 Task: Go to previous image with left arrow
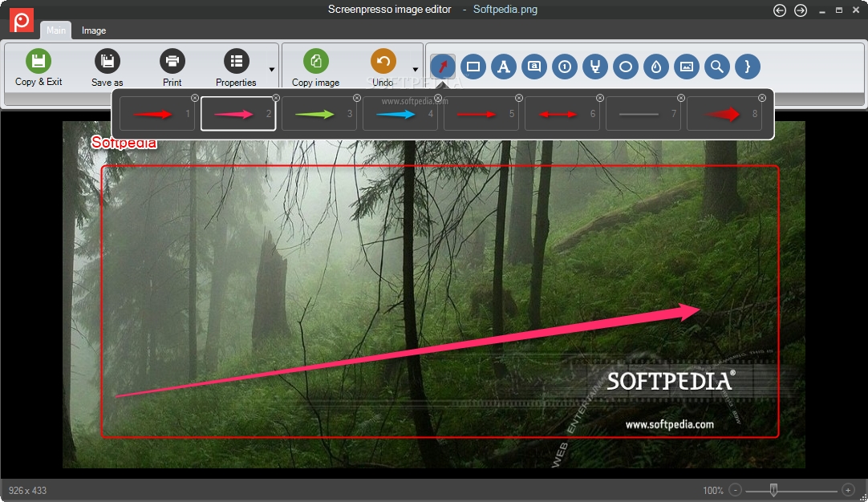tap(780, 10)
